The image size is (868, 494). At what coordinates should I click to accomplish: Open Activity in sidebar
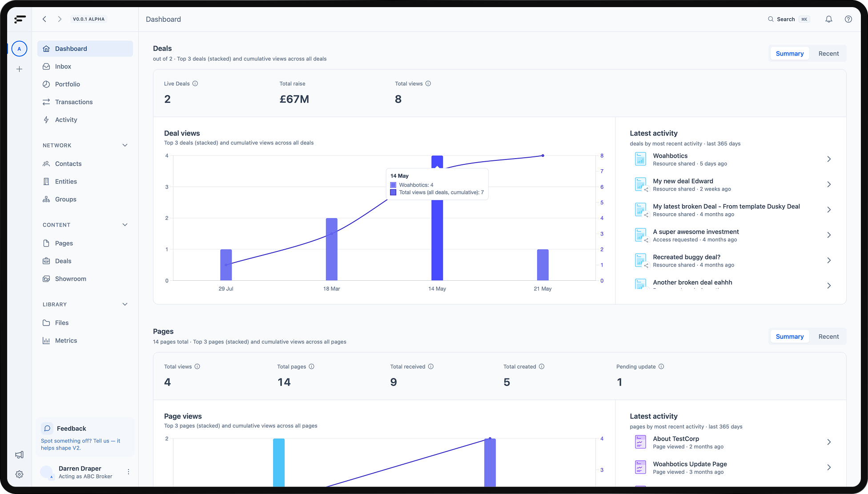pos(85,120)
